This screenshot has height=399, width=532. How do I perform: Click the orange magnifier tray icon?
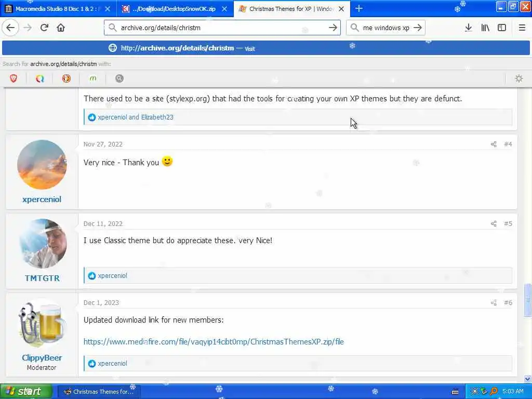[x=494, y=391]
